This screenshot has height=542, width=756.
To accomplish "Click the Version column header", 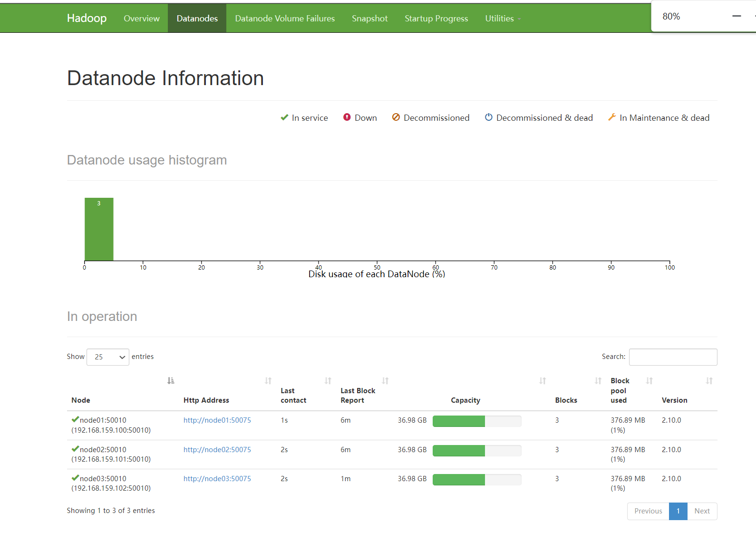I will pos(674,400).
